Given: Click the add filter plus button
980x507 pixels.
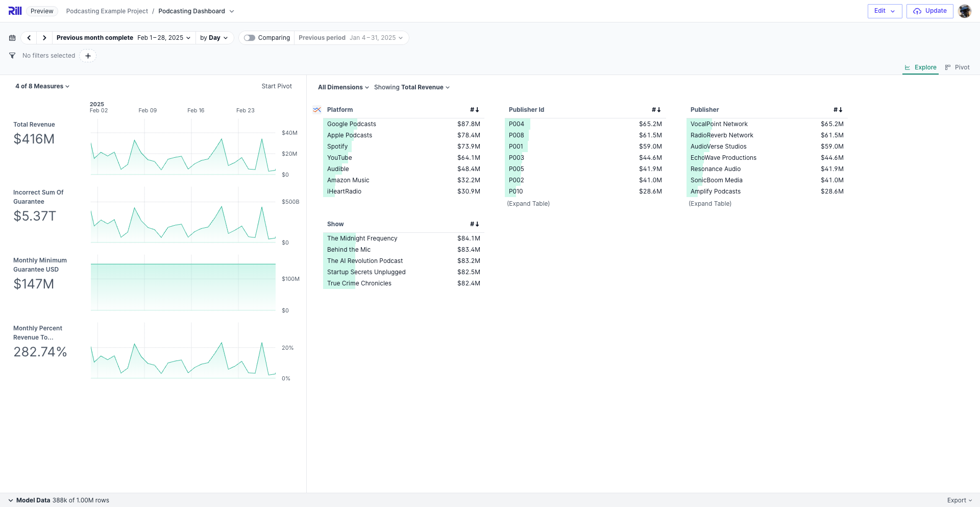Looking at the screenshot, I should pos(88,56).
